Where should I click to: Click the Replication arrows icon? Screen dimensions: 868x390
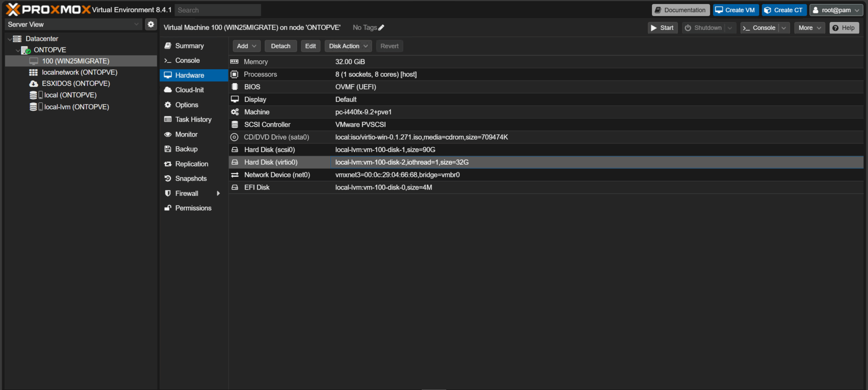[x=168, y=164]
